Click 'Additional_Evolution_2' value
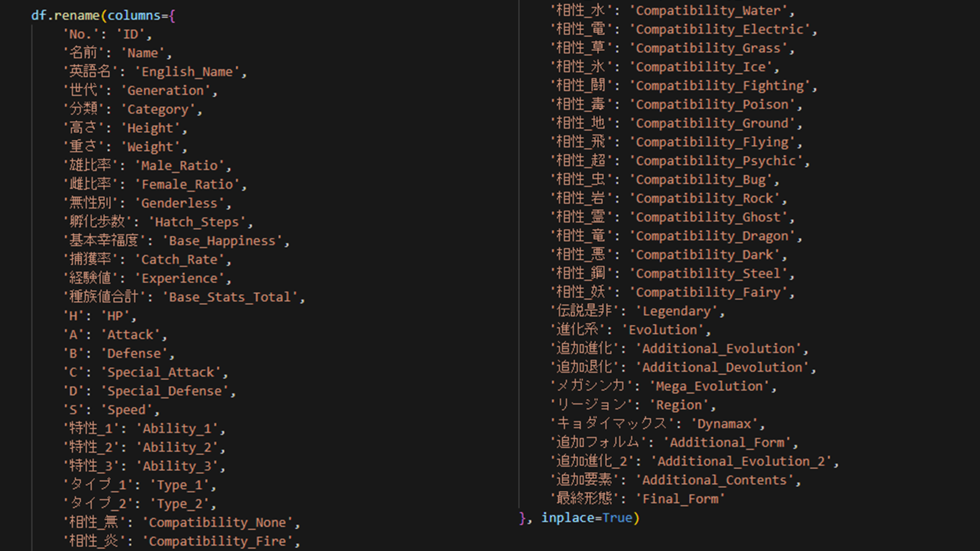Image resolution: width=980 pixels, height=551 pixels. click(742, 461)
